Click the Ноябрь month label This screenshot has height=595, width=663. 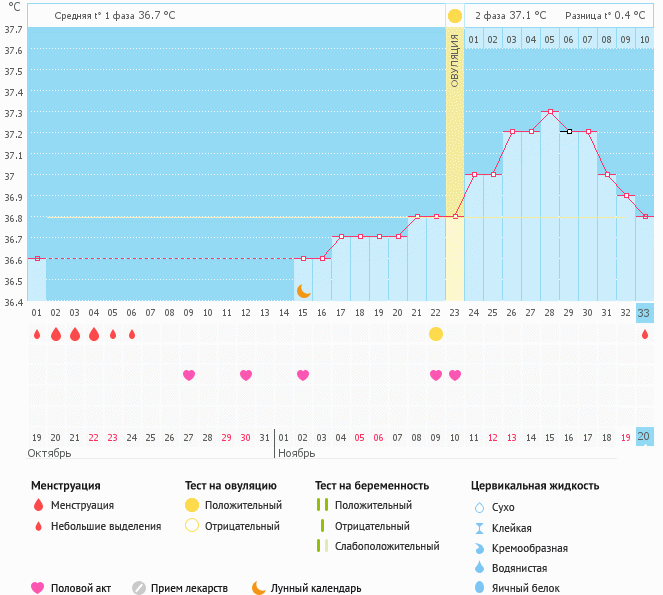[296, 453]
